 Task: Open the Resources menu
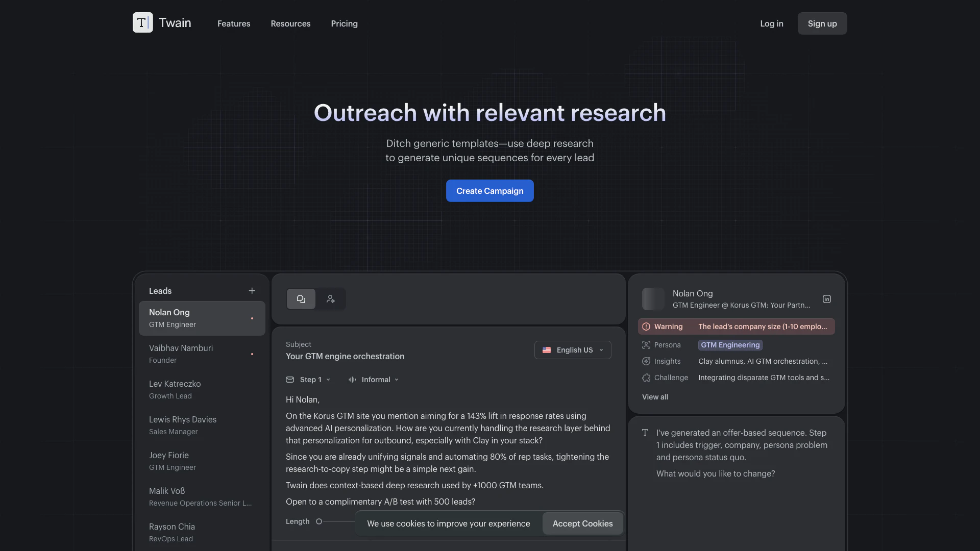click(290, 23)
